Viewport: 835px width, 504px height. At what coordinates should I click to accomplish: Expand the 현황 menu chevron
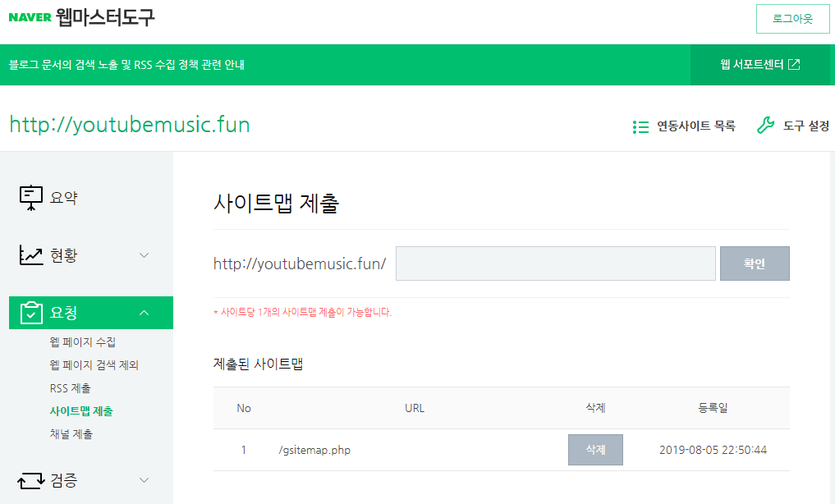[x=145, y=255]
